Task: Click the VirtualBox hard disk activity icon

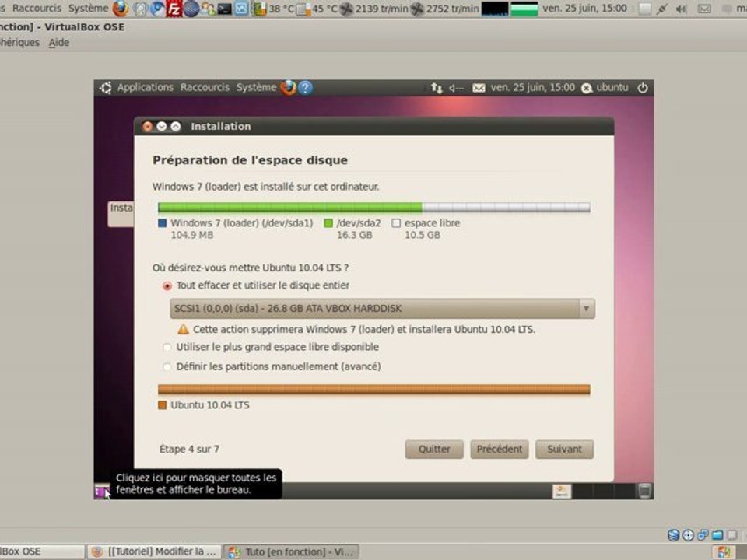Action: click(673, 535)
